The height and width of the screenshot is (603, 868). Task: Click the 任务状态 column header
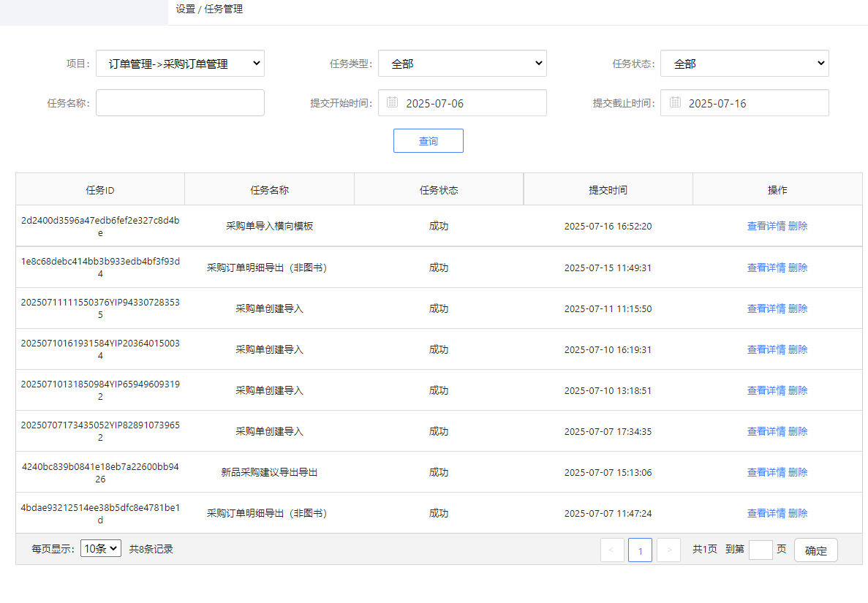pos(439,190)
